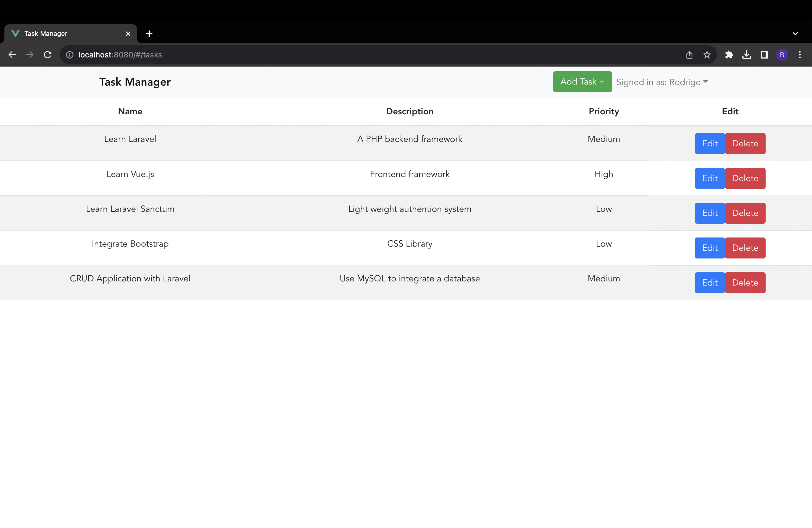Open the browser extensions puzzle icon

729,55
